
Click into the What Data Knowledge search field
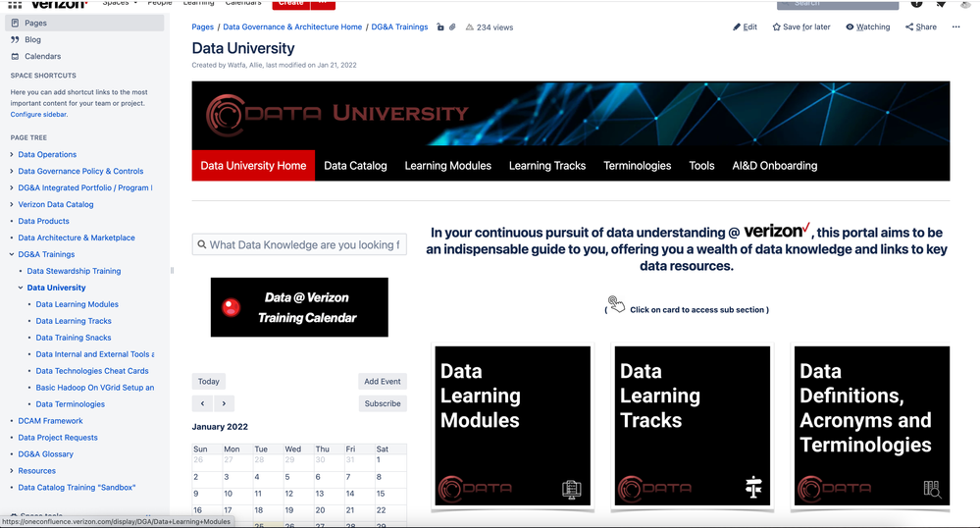(x=299, y=244)
